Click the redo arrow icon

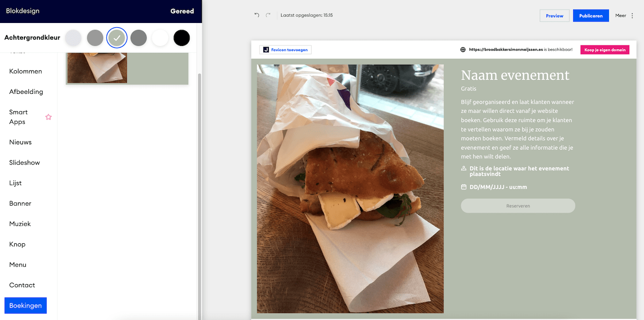tap(268, 15)
